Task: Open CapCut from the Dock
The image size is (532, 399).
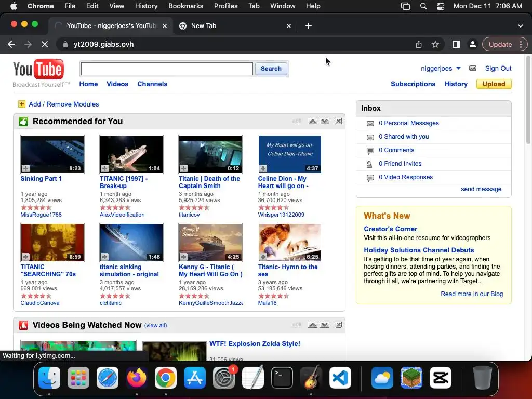Action: pyautogui.click(x=441, y=378)
